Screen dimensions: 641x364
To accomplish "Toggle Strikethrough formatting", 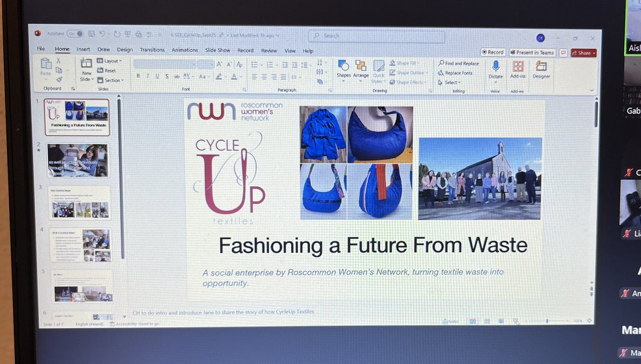I will (x=176, y=76).
